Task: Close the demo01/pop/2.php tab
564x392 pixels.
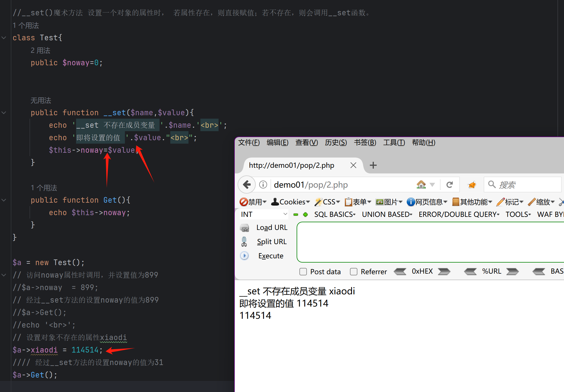Action: tap(353, 165)
